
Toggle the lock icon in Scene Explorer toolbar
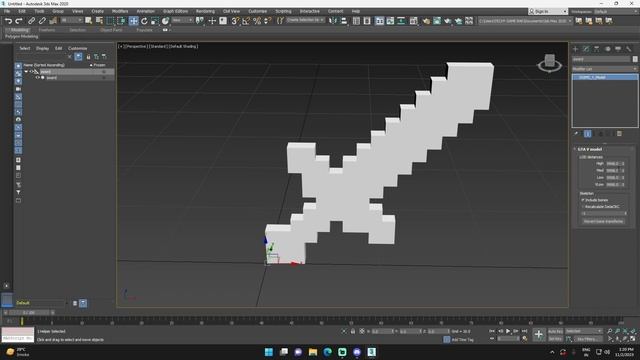(88, 57)
